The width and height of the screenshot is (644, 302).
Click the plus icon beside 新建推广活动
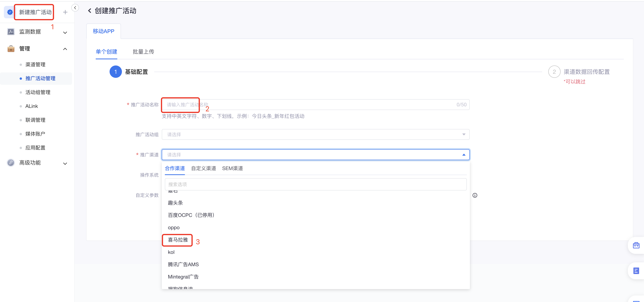(x=65, y=12)
